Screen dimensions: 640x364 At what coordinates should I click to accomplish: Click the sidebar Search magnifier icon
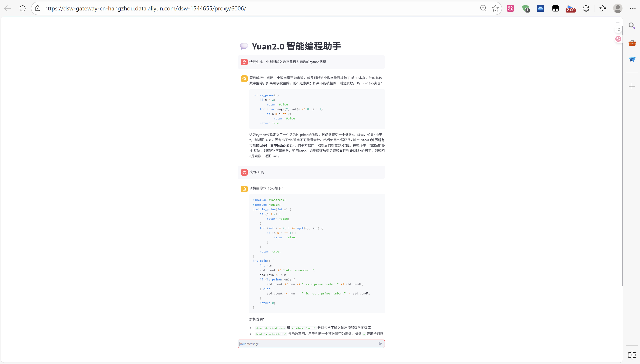(632, 26)
